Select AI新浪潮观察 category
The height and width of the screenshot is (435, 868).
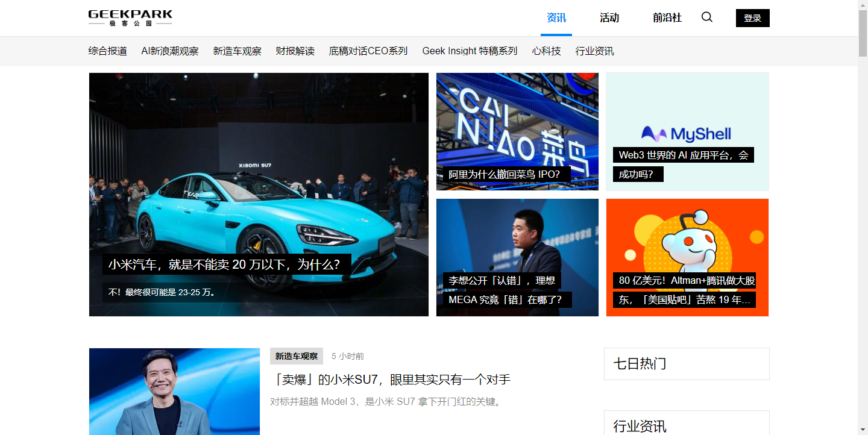[x=170, y=51]
